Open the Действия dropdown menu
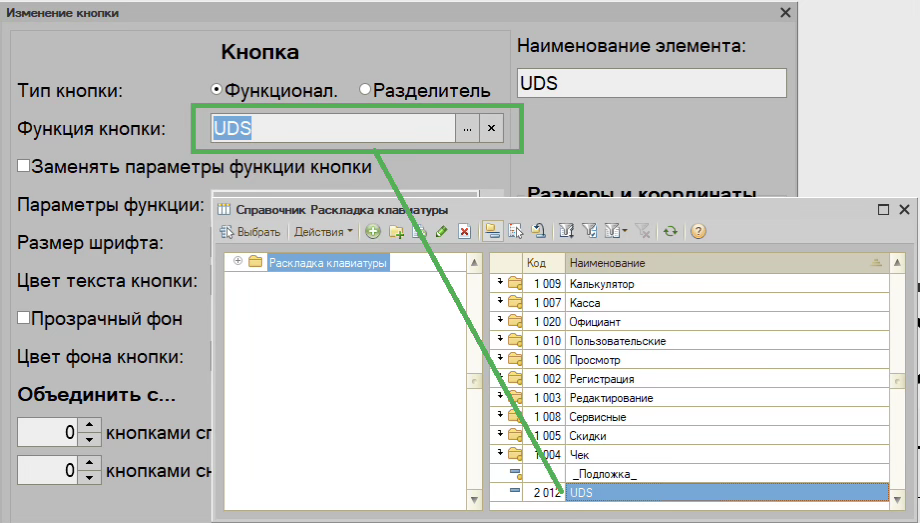The width and height of the screenshot is (920, 523). point(323,232)
